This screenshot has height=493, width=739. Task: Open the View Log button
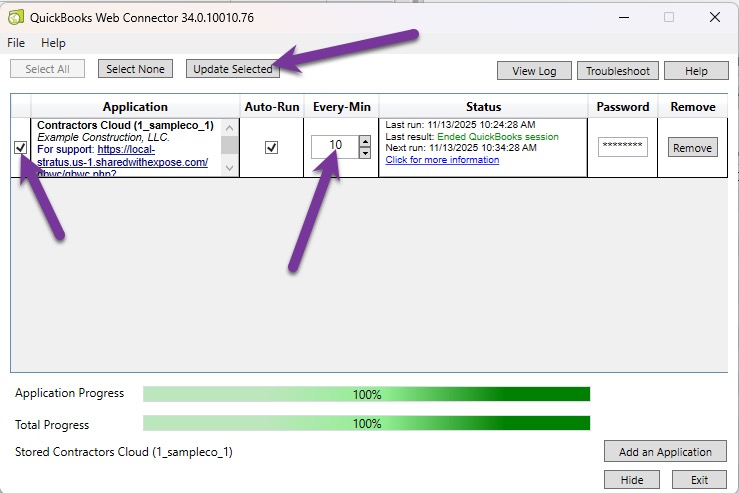(x=534, y=71)
